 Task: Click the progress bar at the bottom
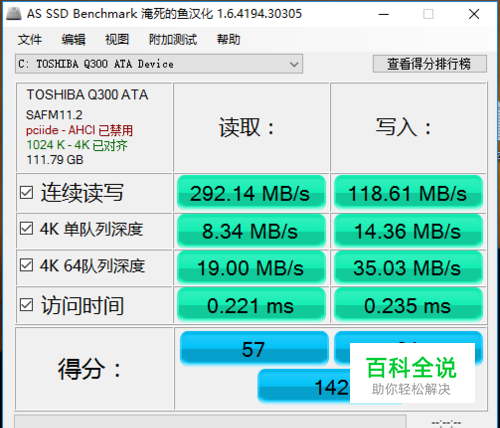click(210, 422)
